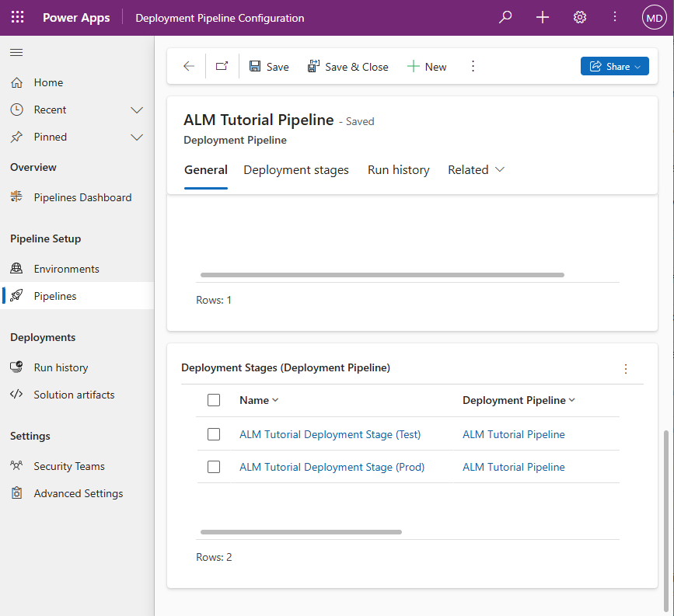Open ALM Tutorial Deployment Stage (Test) link
The height and width of the screenshot is (616, 674).
pos(330,434)
